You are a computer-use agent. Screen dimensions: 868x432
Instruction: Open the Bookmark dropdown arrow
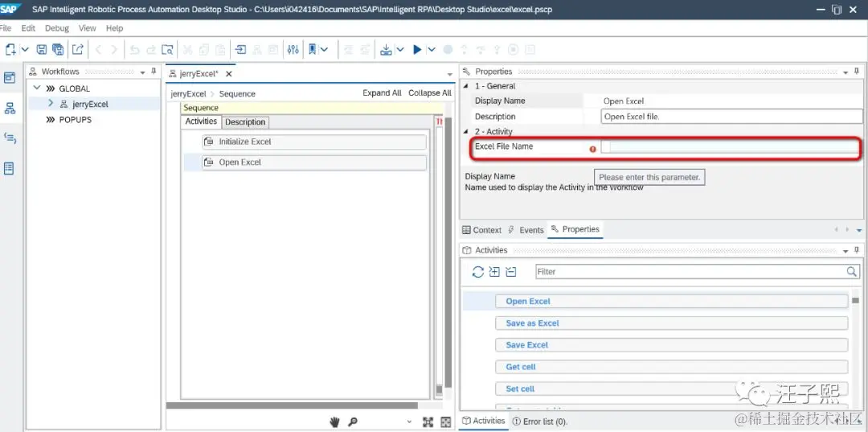[324, 50]
